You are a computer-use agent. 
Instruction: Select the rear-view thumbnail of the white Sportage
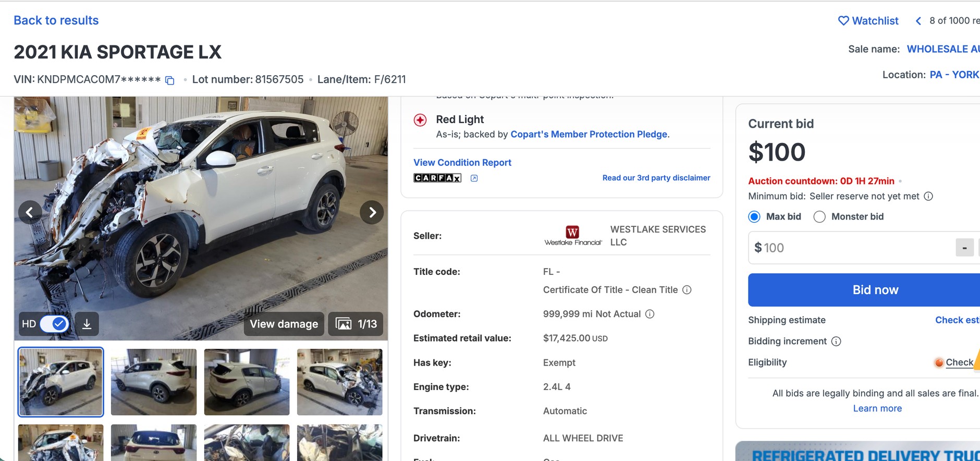154,442
